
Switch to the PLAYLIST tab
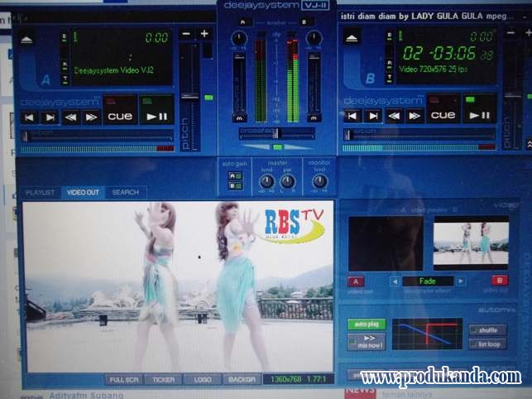41,192
